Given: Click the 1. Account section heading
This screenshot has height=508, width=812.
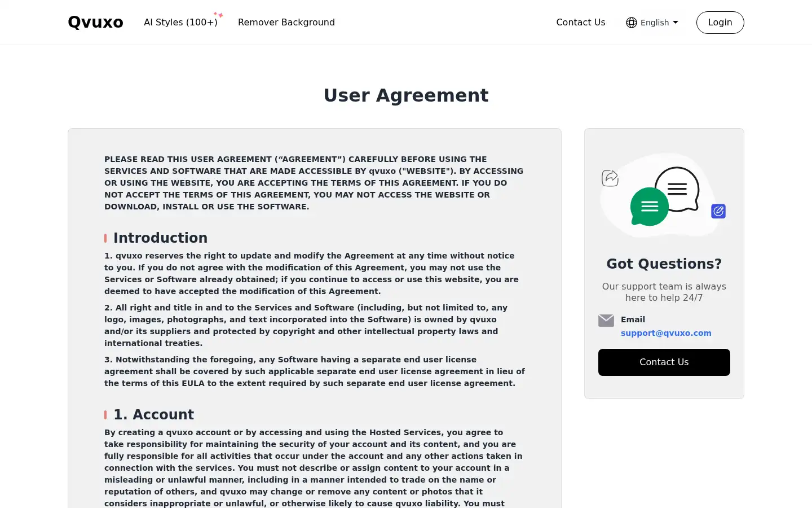Looking at the screenshot, I should click(x=154, y=414).
